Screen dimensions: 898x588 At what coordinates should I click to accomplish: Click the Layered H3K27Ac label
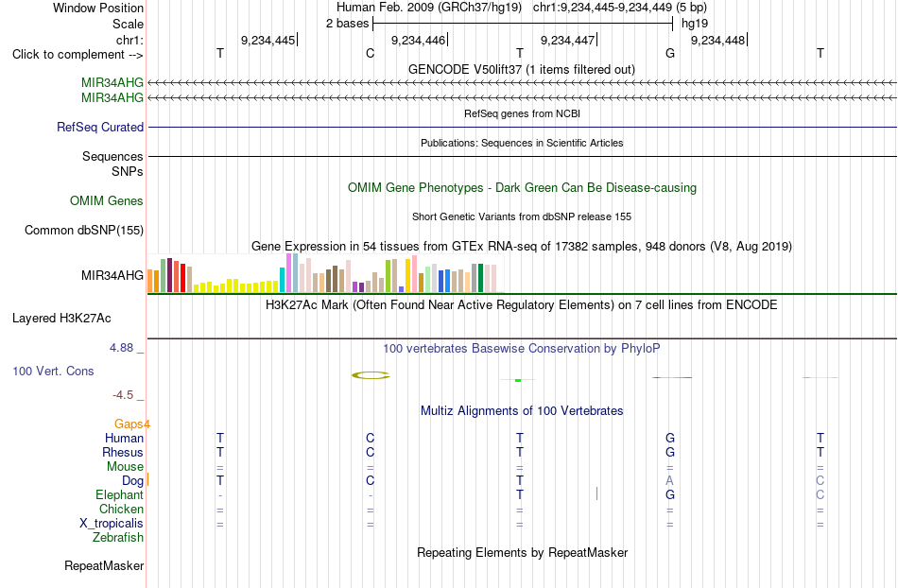[61, 319]
